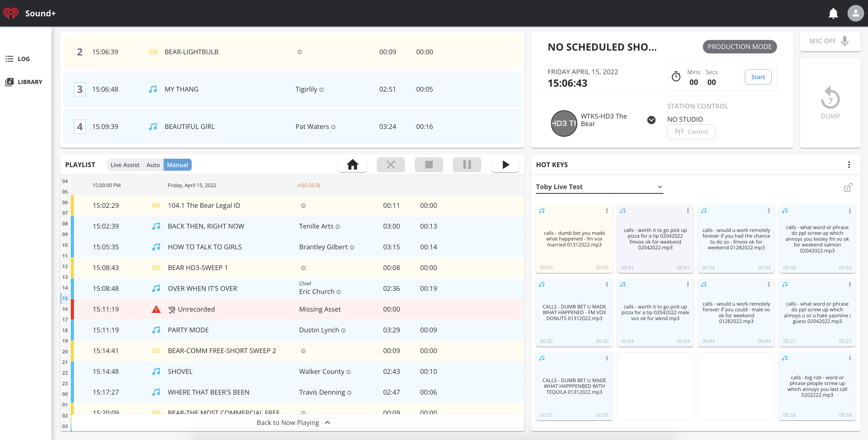Click the station Control button

click(x=691, y=132)
